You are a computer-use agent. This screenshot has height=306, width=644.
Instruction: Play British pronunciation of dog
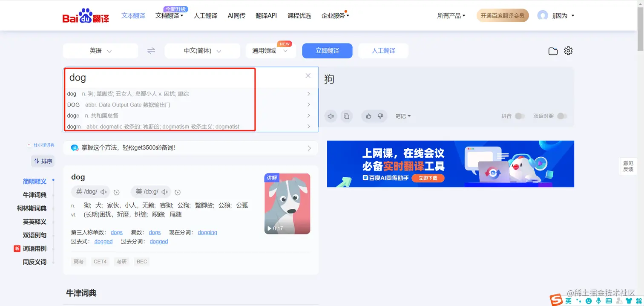pos(103,192)
